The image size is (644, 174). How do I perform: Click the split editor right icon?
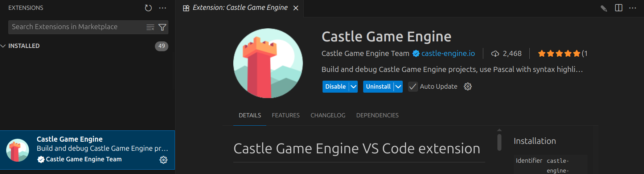coord(619,8)
